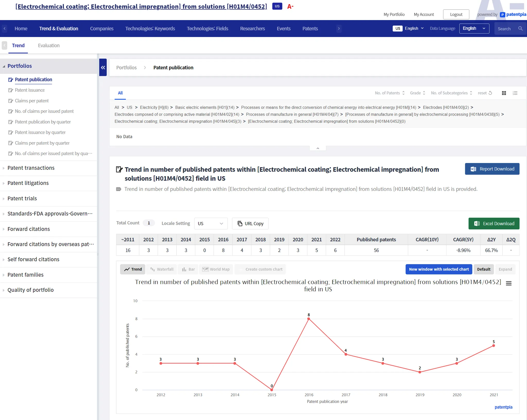Switch to the Evaluation tab
Image resolution: width=527 pixels, height=420 pixels.
[x=49, y=46]
